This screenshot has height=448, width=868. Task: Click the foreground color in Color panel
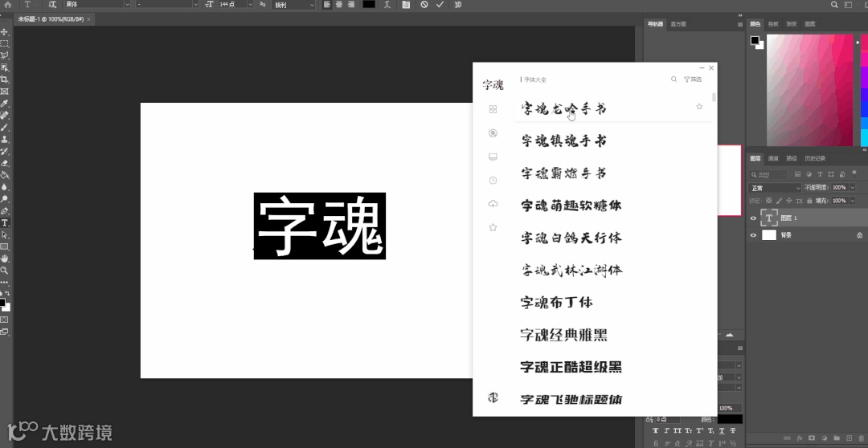coord(755,40)
